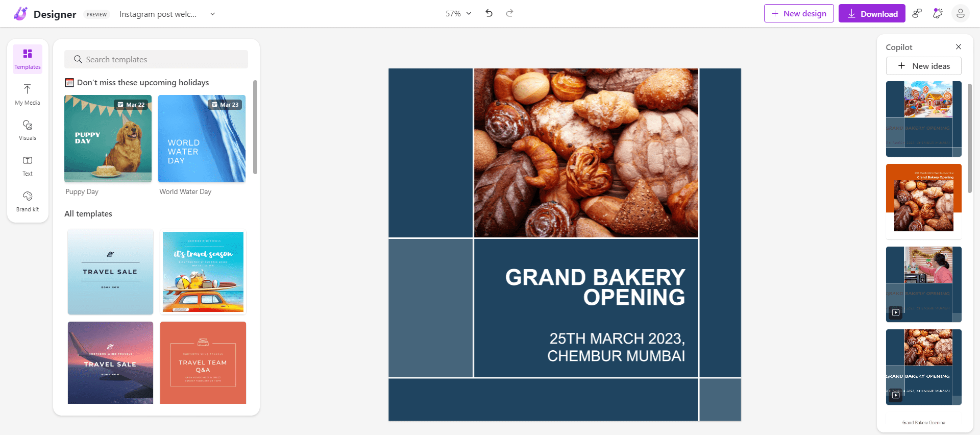
Task: Select the light blue Travel Sale template
Action: pyautogui.click(x=110, y=272)
